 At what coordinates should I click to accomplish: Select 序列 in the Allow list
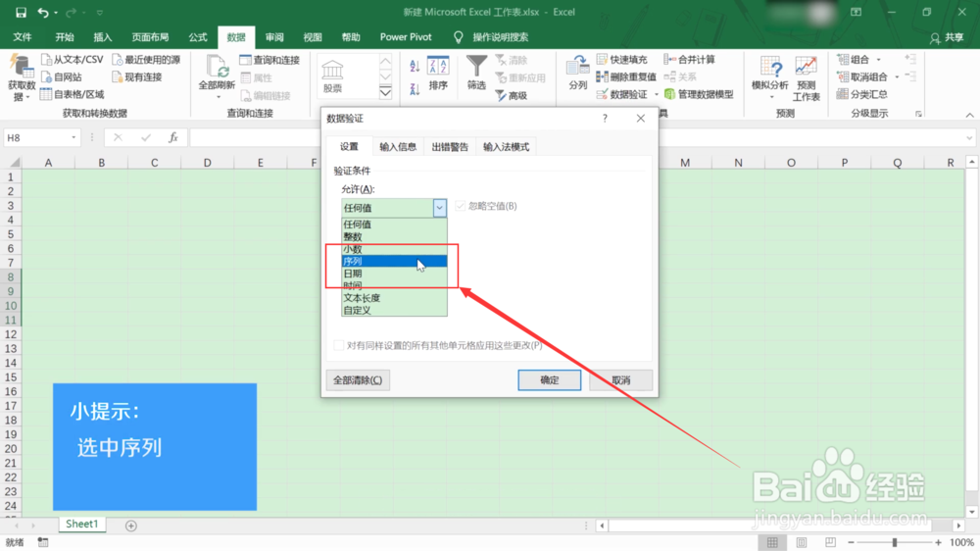(x=394, y=262)
